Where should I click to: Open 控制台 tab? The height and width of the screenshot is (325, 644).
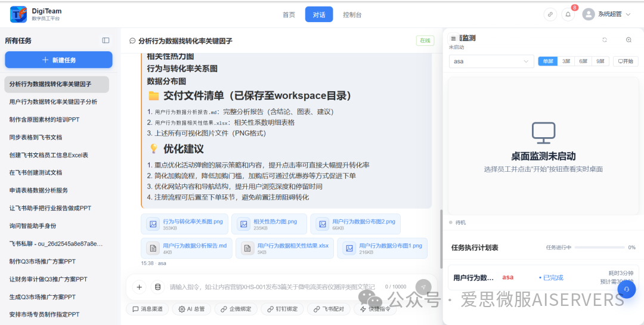pyautogui.click(x=352, y=14)
